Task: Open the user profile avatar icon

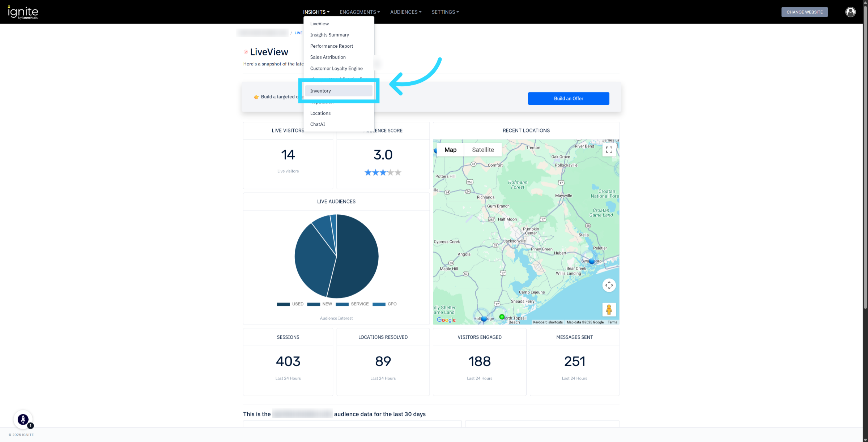Action: click(850, 12)
